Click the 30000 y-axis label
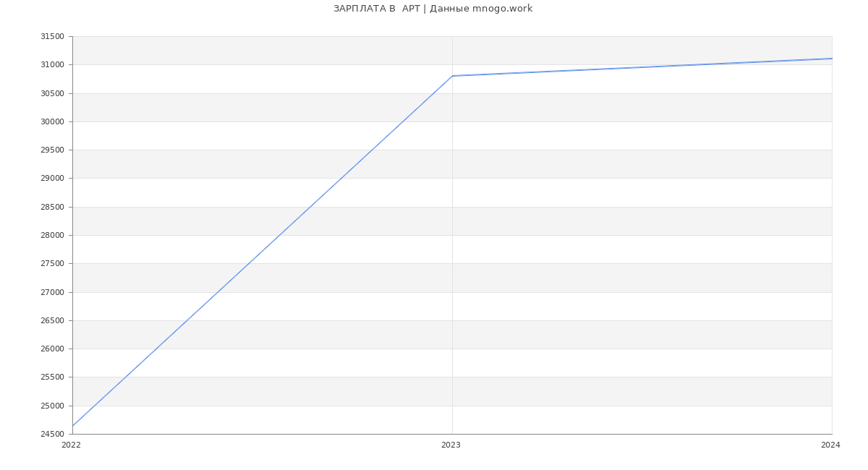The width and height of the screenshot is (868, 470). pyautogui.click(x=52, y=121)
